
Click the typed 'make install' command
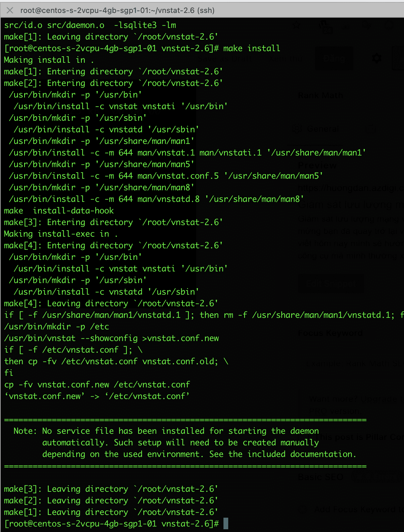tap(251, 48)
